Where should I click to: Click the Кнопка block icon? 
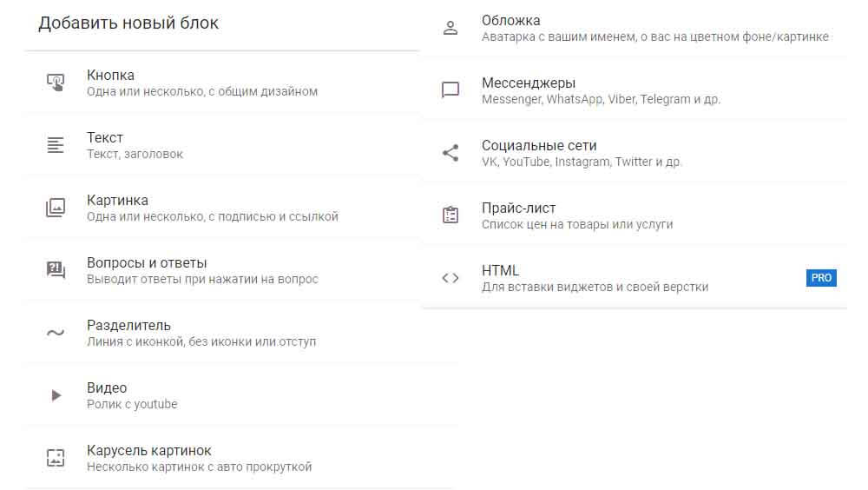click(x=56, y=83)
